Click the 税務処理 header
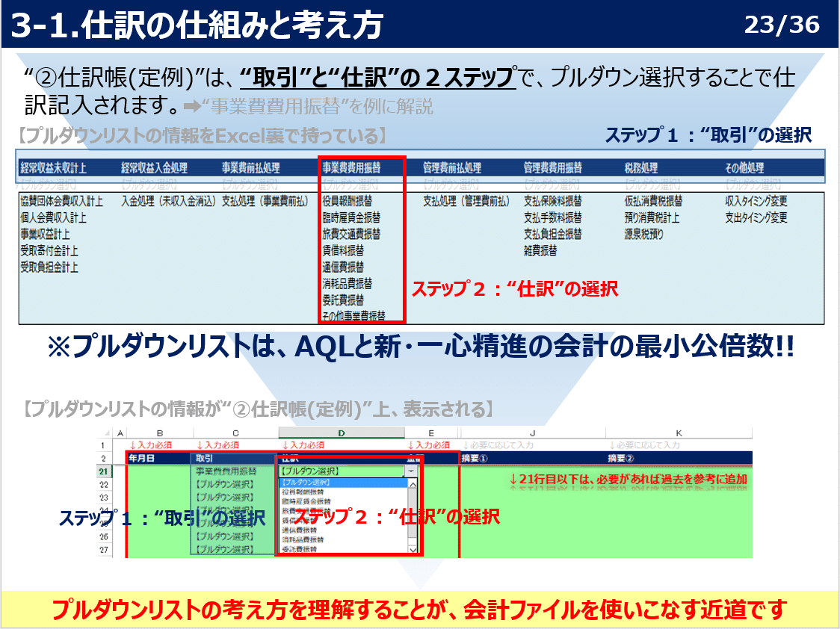The height and width of the screenshot is (629, 840). 640,167
